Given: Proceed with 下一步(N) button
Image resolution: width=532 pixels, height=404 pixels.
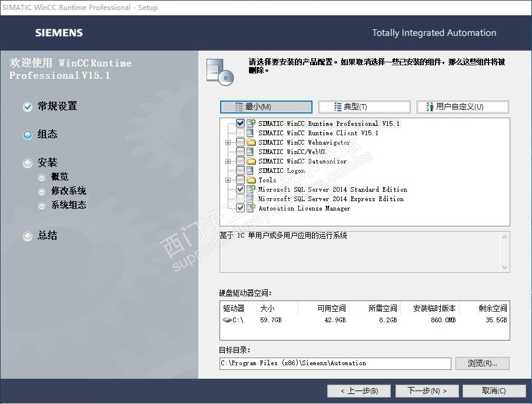Looking at the screenshot, I should tap(427, 391).
